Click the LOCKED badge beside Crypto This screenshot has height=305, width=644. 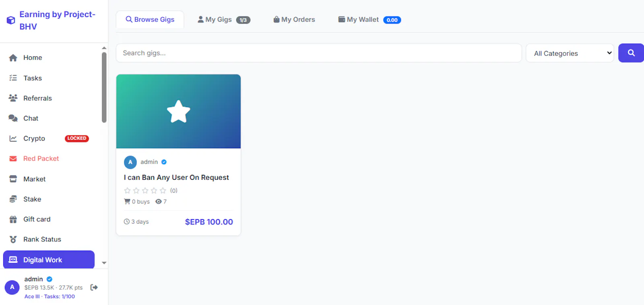coord(76,138)
